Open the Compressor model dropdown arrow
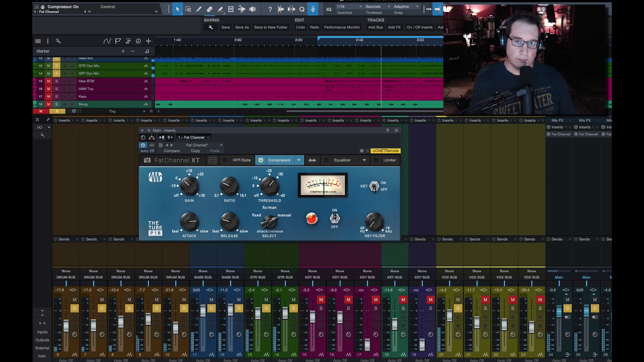This screenshot has width=644, height=362. (299, 160)
